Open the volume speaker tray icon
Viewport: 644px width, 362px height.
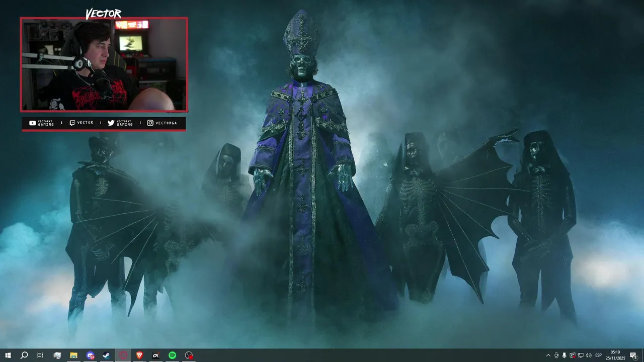589,355
